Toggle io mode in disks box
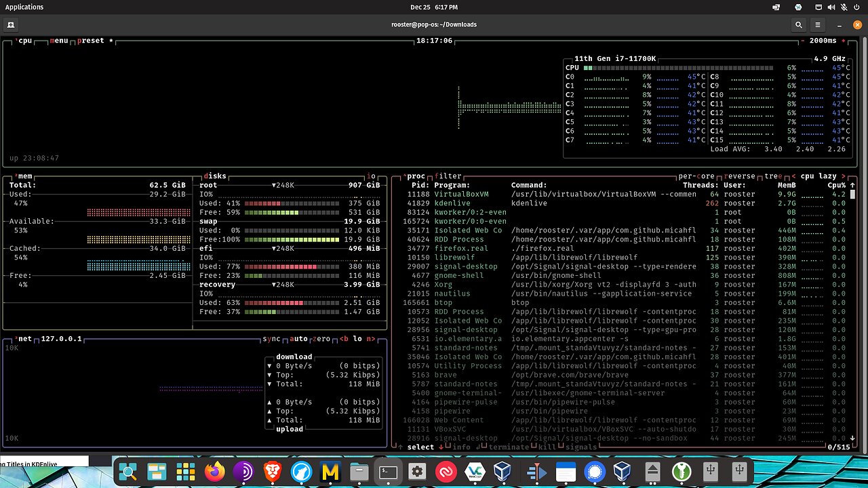The height and width of the screenshot is (488, 868). (371, 176)
